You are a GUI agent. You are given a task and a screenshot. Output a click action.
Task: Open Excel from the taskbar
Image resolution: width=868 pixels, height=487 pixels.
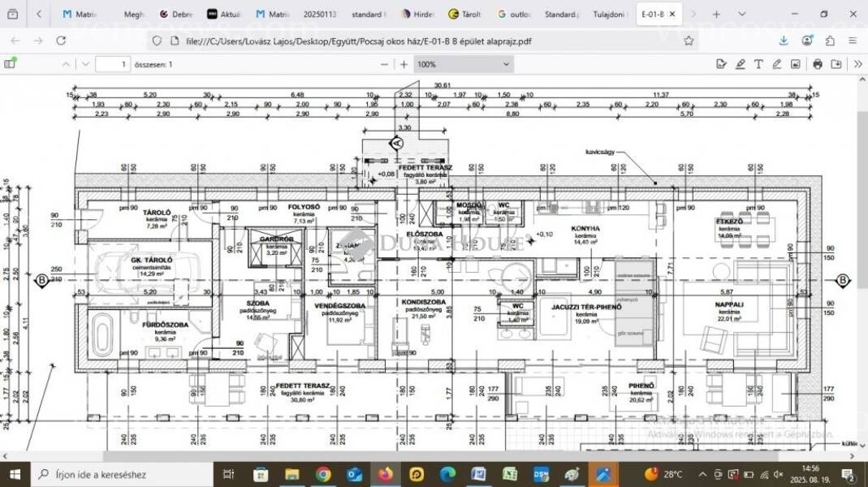click(x=510, y=474)
